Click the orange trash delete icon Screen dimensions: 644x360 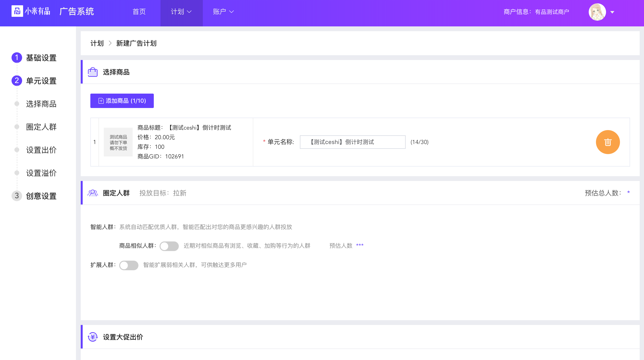tap(608, 142)
